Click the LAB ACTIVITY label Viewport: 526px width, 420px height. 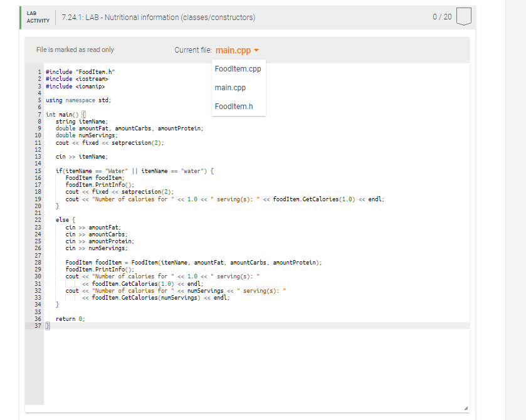click(x=38, y=17)
